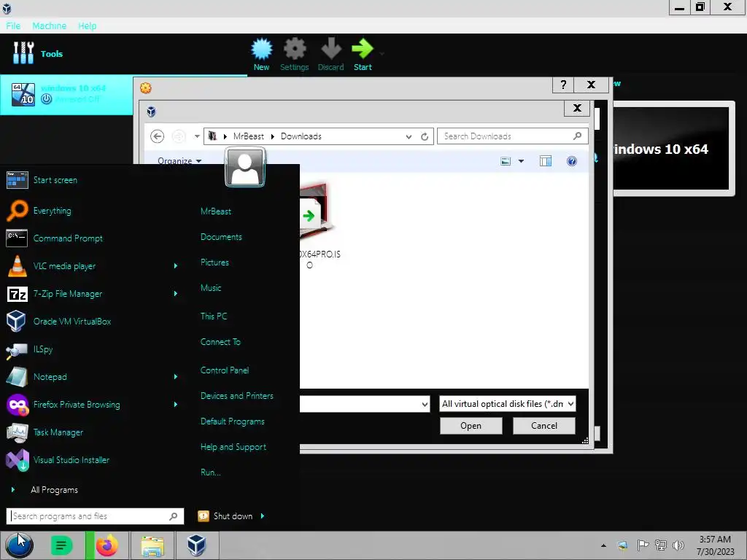747x560 pixels.
Task: Click the question mark help button
Action: (564, 85)
